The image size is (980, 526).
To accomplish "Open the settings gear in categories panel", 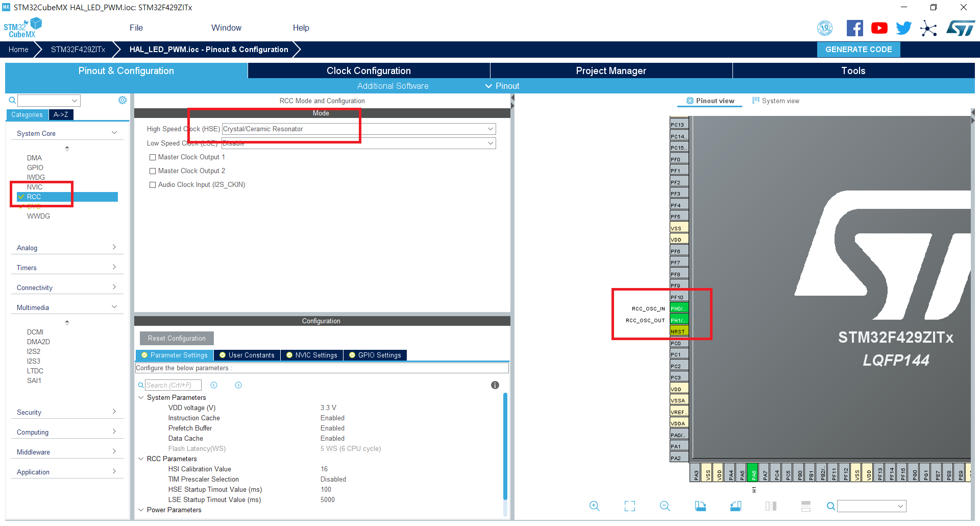I will [x=122, y=100].
